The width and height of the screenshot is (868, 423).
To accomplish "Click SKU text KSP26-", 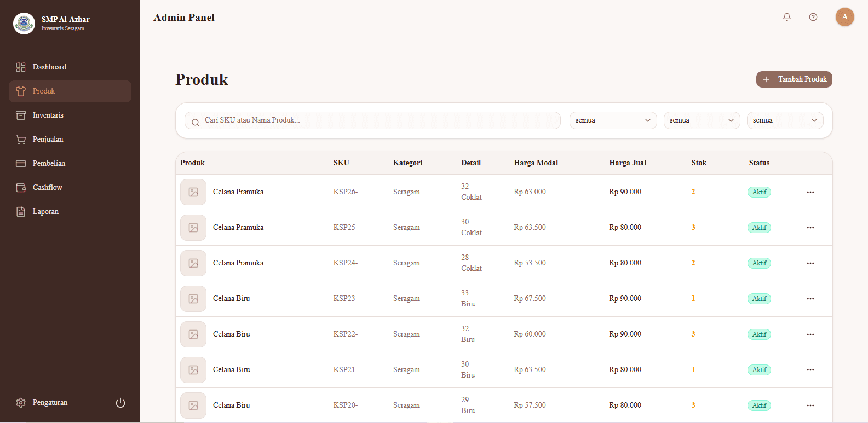I will (x=346, y=192).
